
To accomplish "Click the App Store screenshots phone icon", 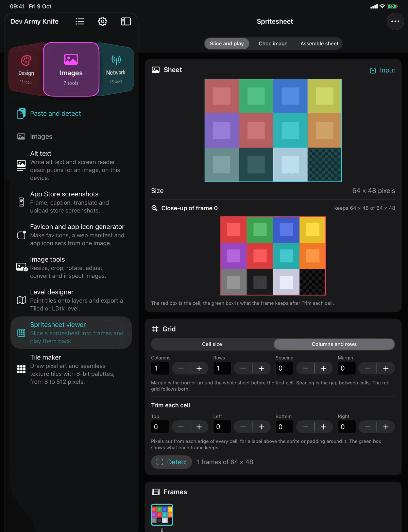I will point(21,202).
